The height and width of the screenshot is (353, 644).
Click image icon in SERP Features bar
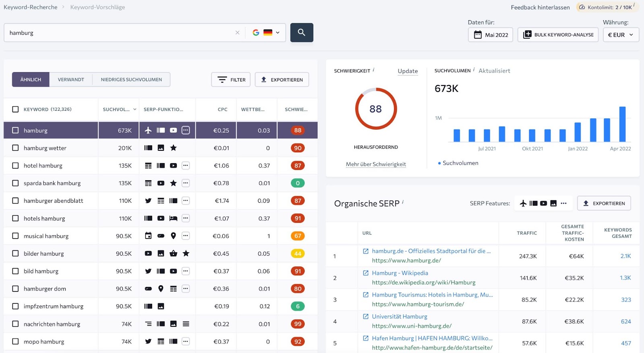(553, 203)
